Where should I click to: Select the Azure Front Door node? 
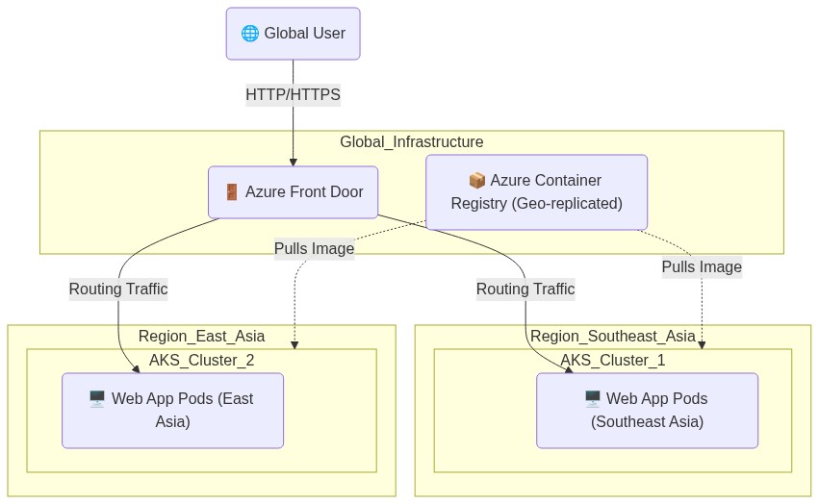click(x=293, y=192)
